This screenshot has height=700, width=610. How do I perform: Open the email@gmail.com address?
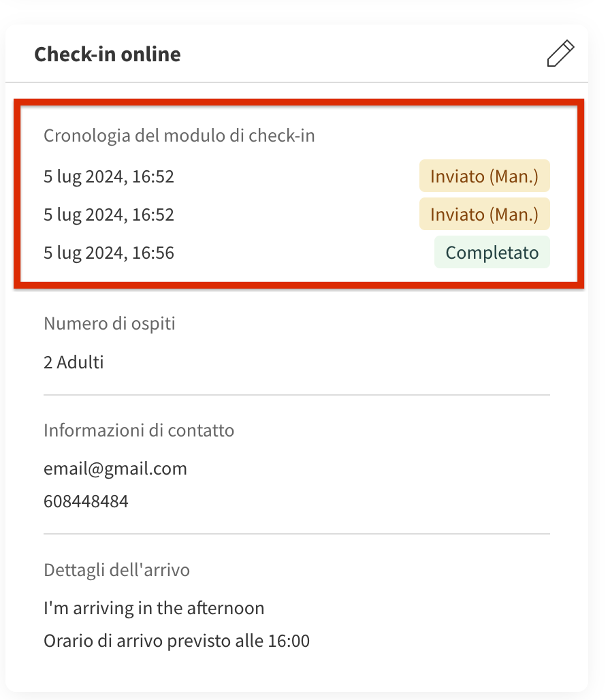coord(115,468)
